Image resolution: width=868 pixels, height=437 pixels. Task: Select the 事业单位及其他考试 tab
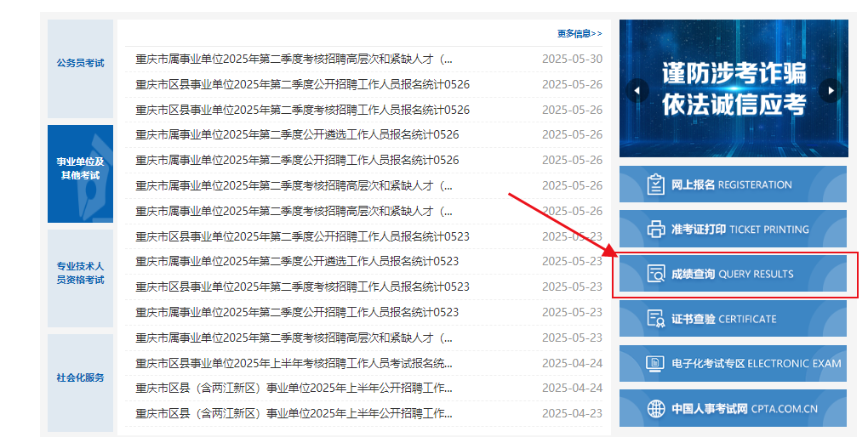click(x=80, y=168)
